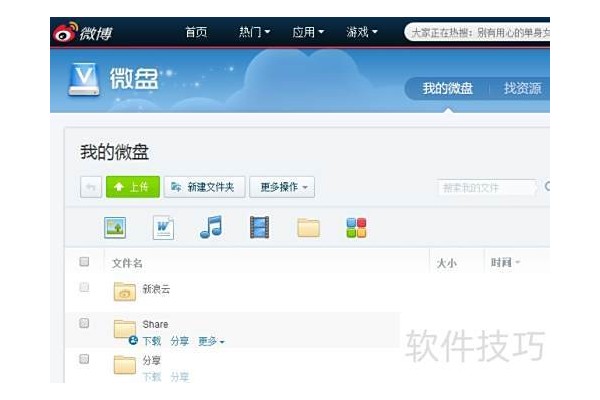This screenshot has width=600, height=400.
Task: Filter files by video film icon
Action: click(x=259, y=227)
